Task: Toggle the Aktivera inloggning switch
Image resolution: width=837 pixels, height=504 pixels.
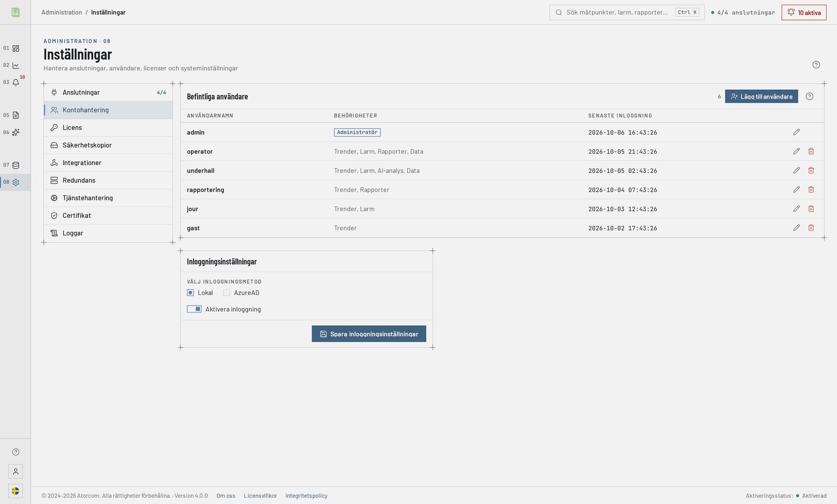Action: point(194,309)
